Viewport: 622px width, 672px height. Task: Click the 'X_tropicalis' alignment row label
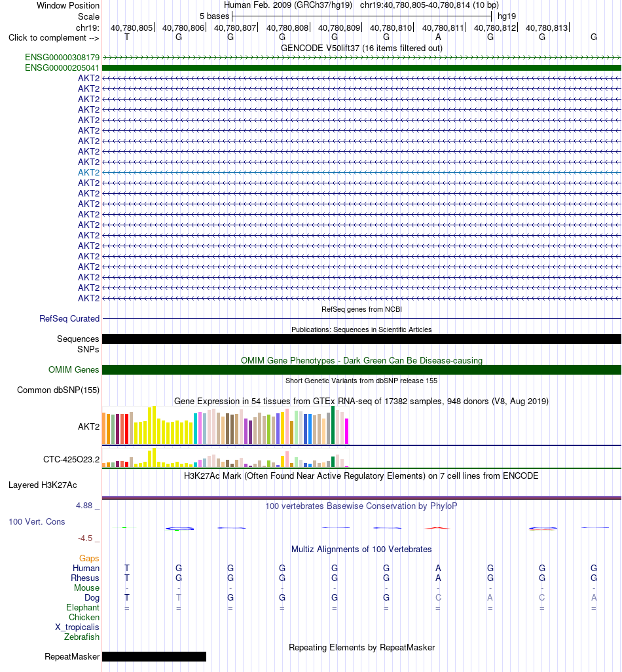tap(77, 627)
